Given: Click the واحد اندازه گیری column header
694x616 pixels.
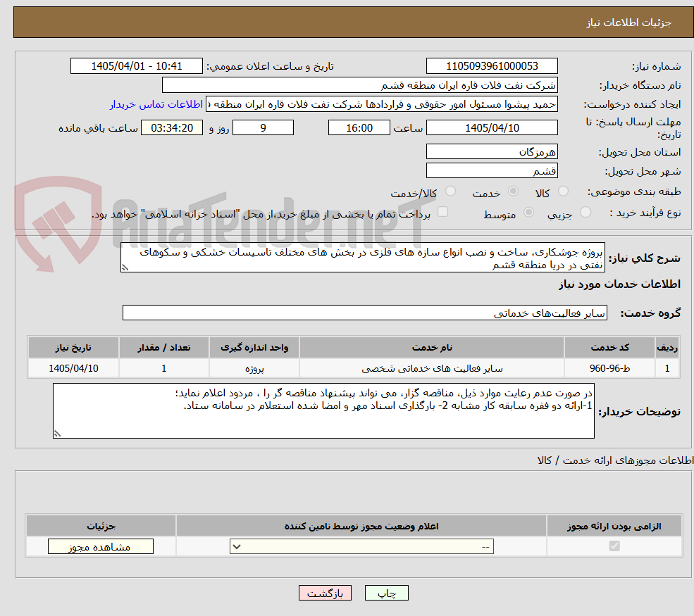Looking at the screenshot, I should [x=254, y=348].
